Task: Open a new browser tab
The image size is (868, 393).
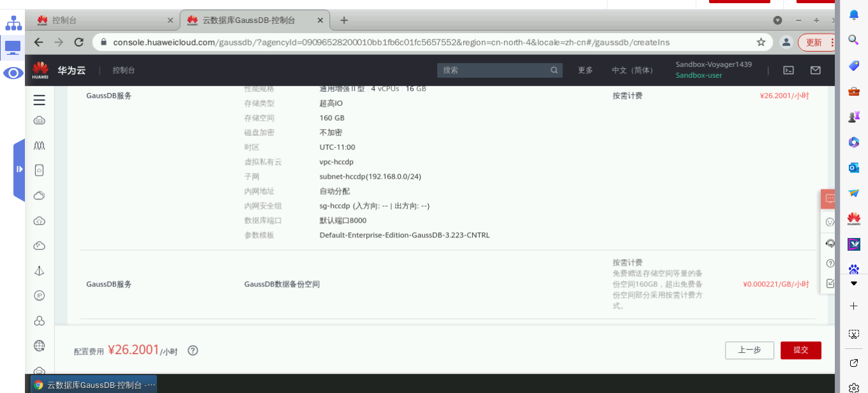Action: click(x=344, y=20)
